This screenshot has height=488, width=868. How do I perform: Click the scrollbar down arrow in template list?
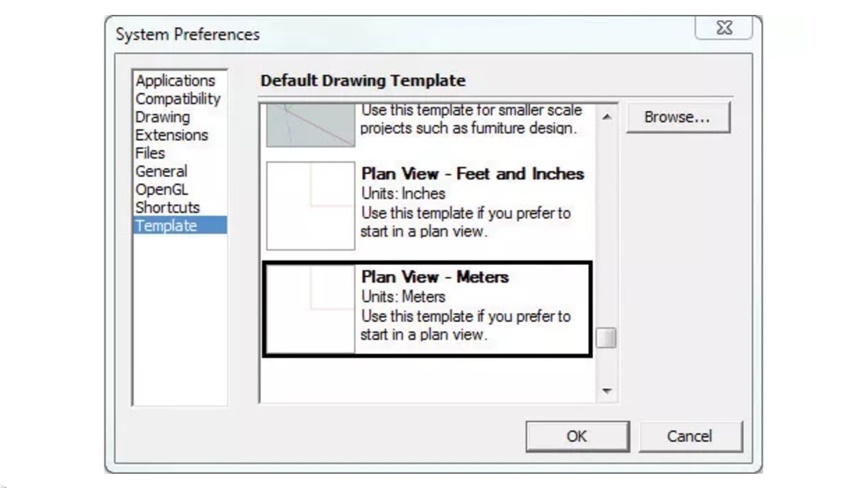pos(606,391)
